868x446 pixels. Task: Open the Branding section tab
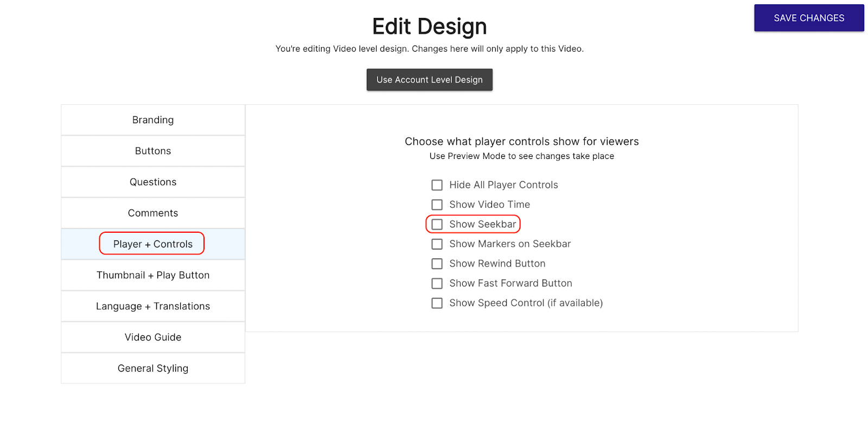coord(153,120)
